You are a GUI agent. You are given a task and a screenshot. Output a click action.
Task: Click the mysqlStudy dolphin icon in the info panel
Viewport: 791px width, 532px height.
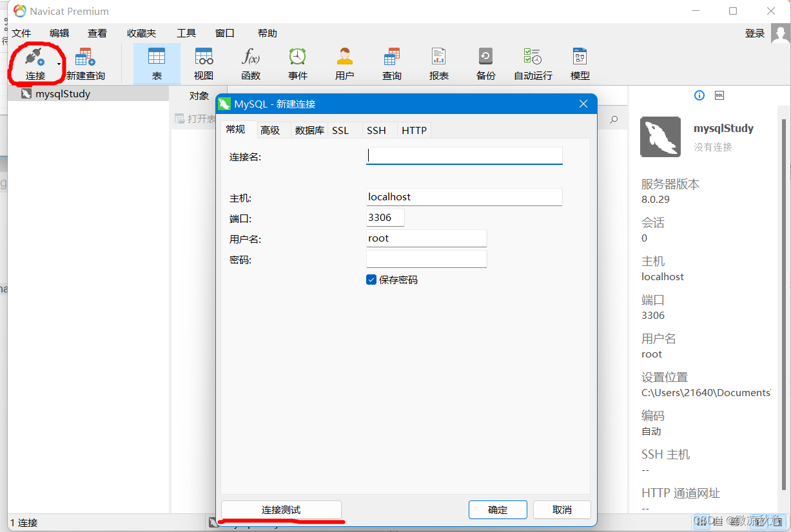point(660,137)
